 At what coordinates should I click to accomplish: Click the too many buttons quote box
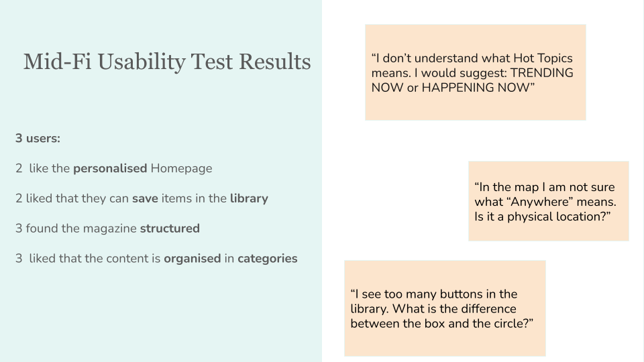click(445, 308)
